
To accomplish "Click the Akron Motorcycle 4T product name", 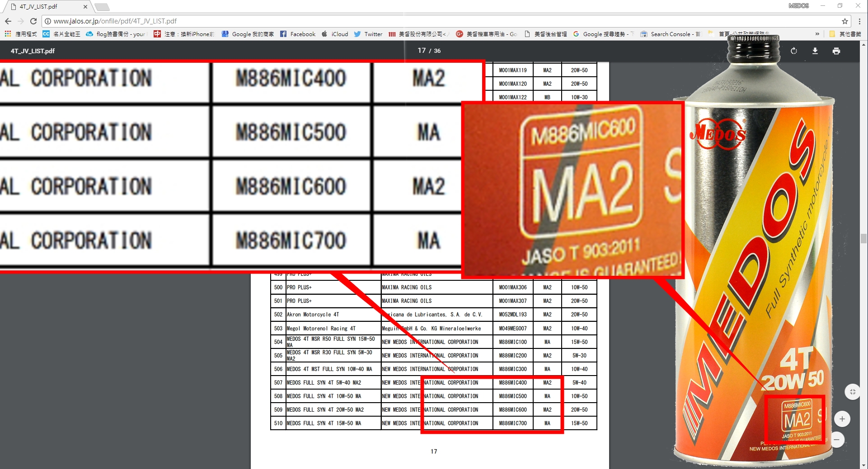I will click(313, 315).
